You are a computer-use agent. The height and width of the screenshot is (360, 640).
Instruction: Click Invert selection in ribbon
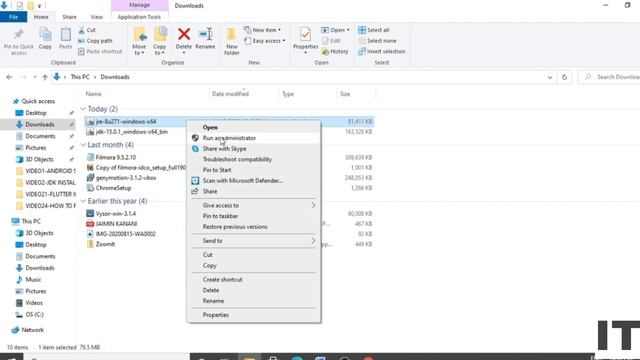(x=382, y=51)
